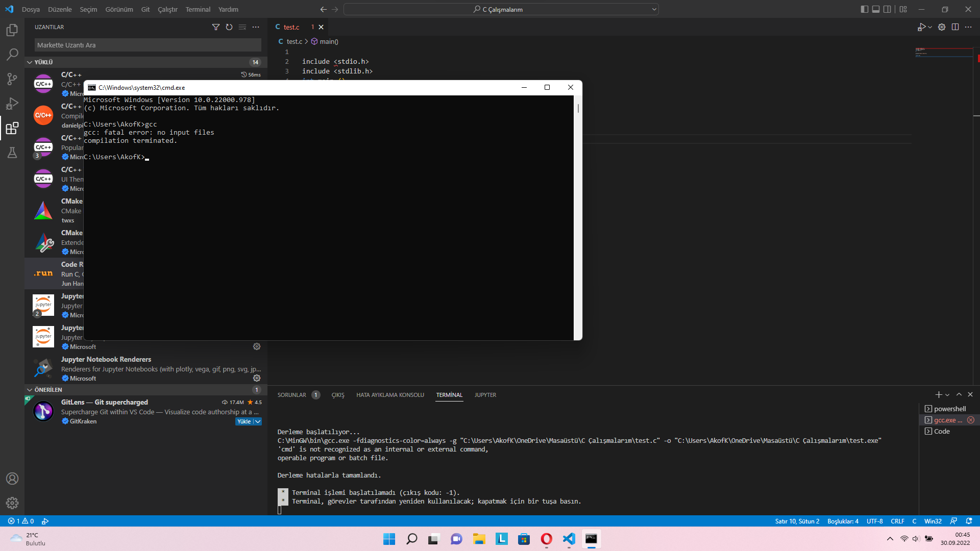Select powershell in terminal list
Image resolution: width=980 pixels, height=551 pixels.
pos(949,409)
